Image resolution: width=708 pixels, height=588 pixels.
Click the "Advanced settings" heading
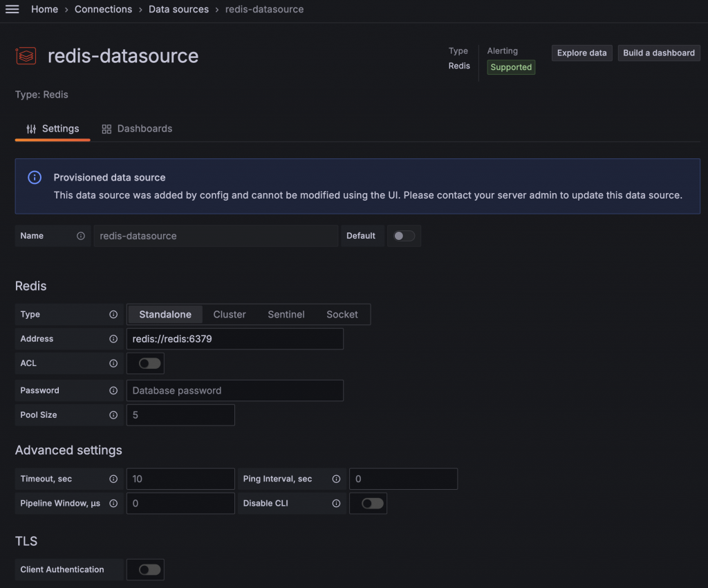click(68, 450)
